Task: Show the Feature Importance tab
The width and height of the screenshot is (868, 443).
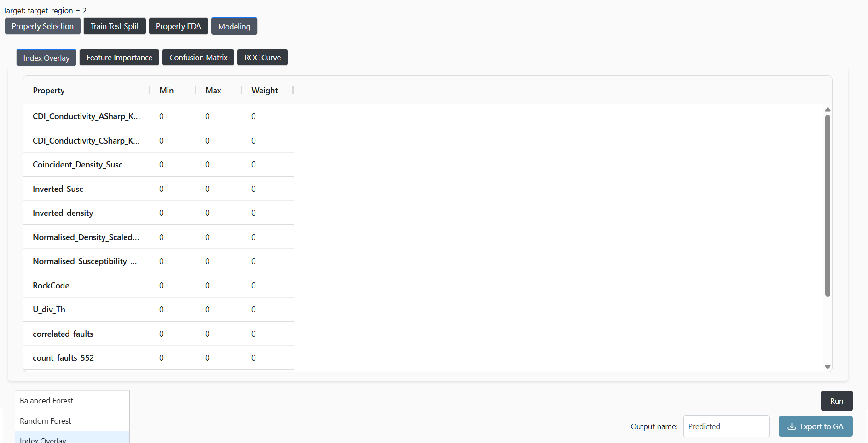Action: (x=119, y=58)
